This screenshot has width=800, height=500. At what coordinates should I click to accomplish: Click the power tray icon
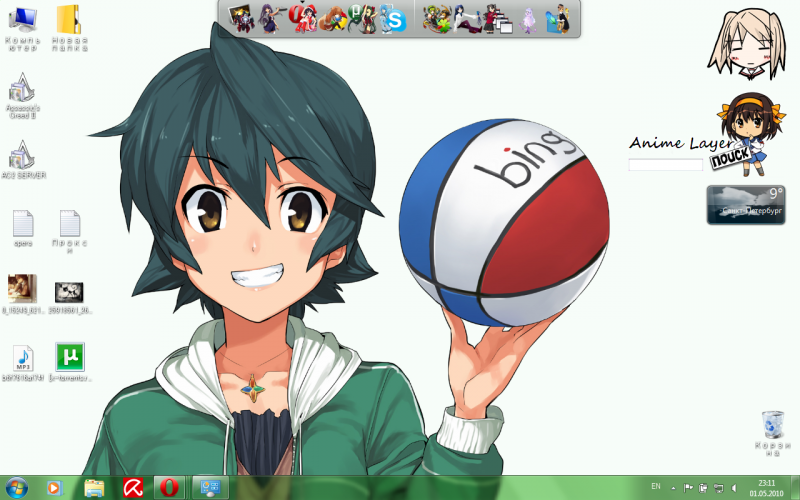pos(703,488)
